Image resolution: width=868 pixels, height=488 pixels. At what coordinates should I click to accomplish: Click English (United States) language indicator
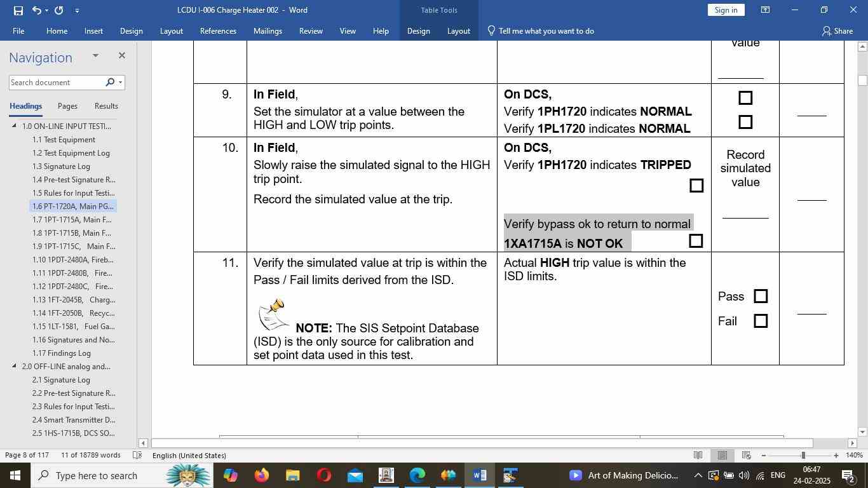(x=189, y=455)
